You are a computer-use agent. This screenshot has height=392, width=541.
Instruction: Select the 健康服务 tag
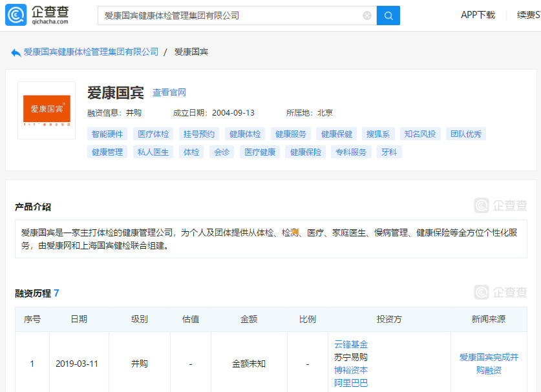pyautogui.click(x=291, y=134)
